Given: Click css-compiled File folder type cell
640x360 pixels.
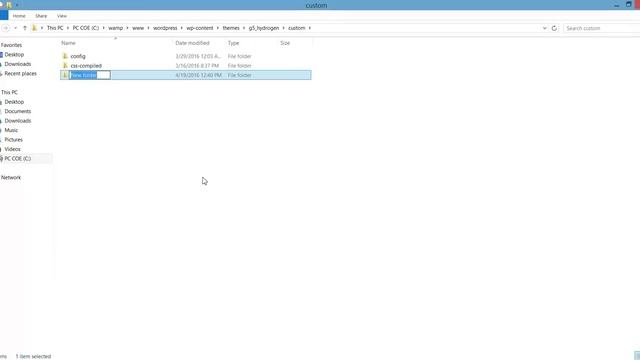Looking at the screenshot, I should point(239,66).
